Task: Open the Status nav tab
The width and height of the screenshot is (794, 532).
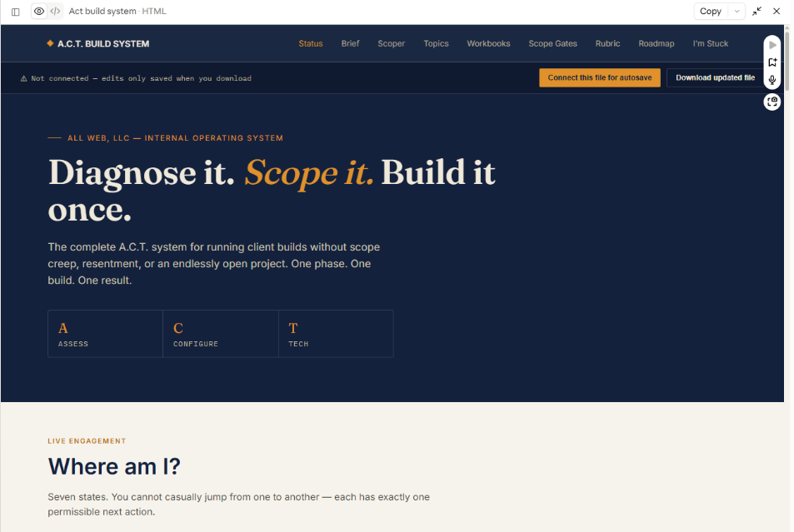Action: pyautogui.click(x=311, y=43)
